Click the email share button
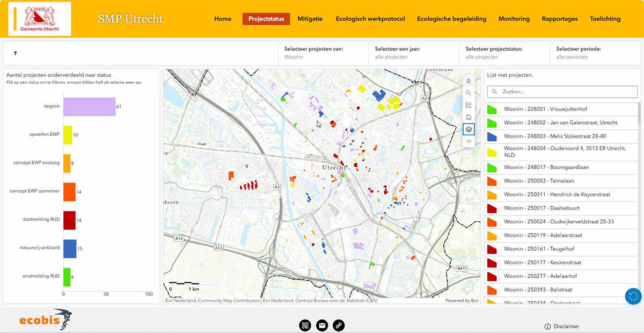 [322, 325]
